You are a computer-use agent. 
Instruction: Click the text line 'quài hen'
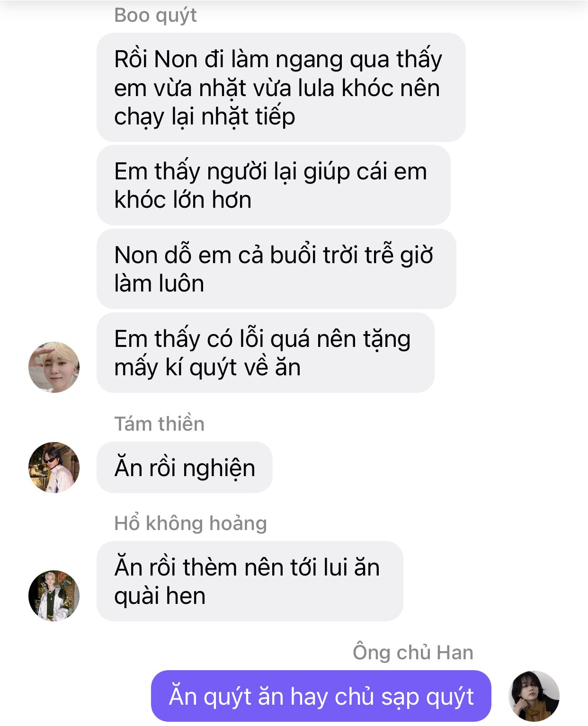coord(160,596)
